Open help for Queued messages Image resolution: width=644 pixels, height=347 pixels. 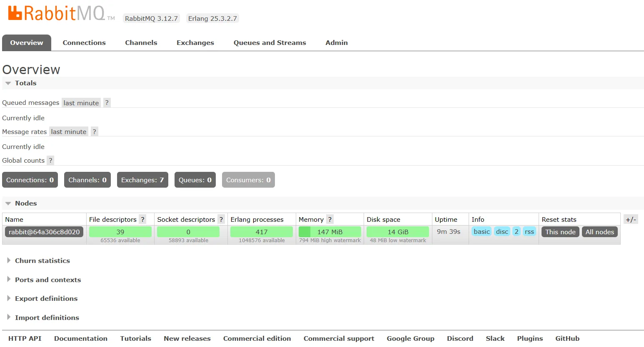(107, 103)
